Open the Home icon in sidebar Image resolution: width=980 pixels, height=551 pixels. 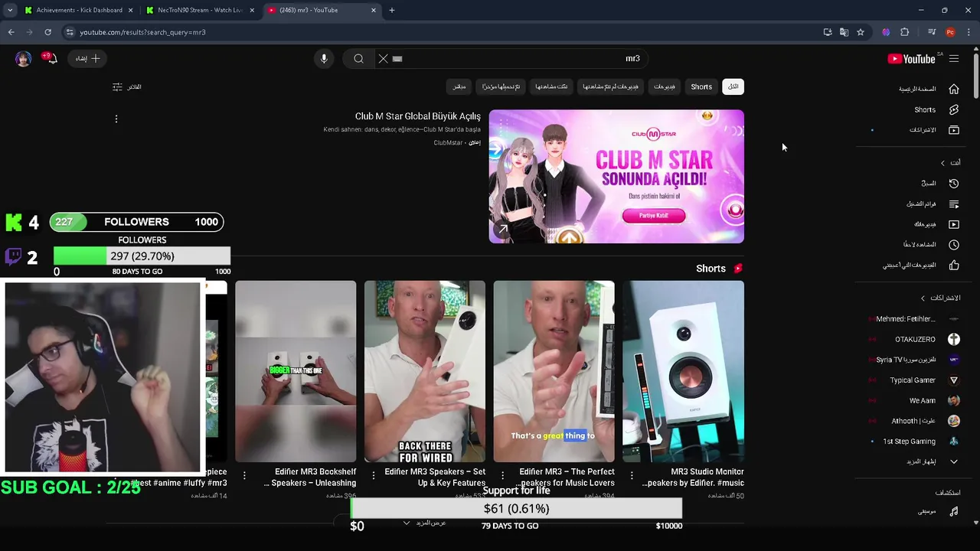coord(954,89)
